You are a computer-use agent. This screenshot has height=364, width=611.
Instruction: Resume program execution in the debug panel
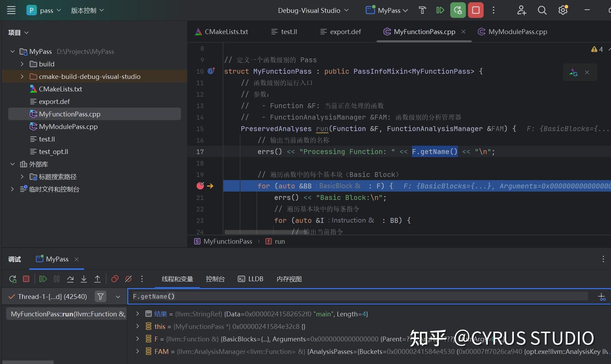pos(43,279)
